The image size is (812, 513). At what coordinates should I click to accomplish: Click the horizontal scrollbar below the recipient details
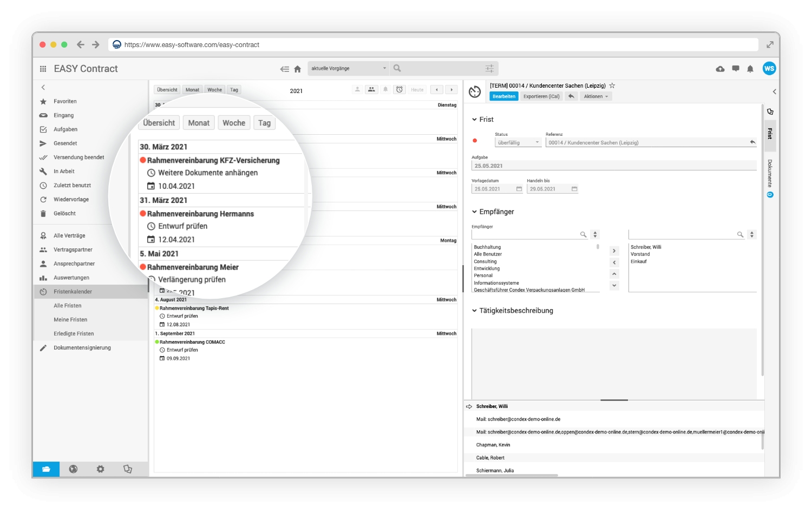512,475
